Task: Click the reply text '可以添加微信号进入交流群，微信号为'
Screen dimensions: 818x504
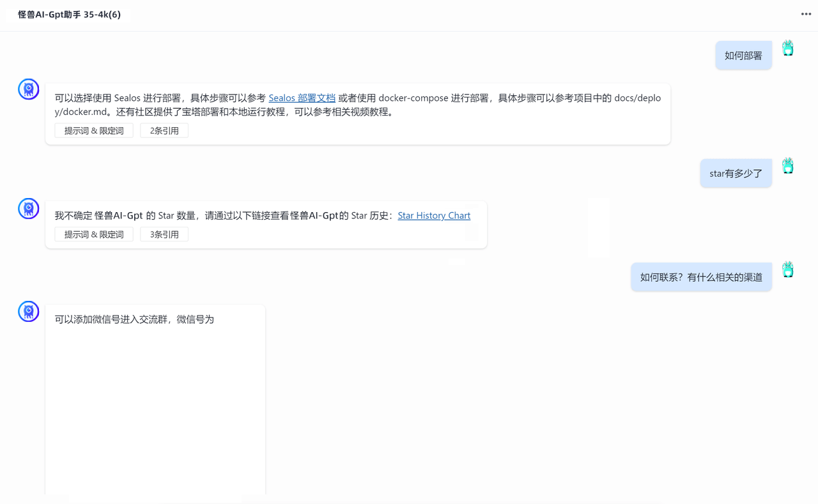Action: [134, 319]
